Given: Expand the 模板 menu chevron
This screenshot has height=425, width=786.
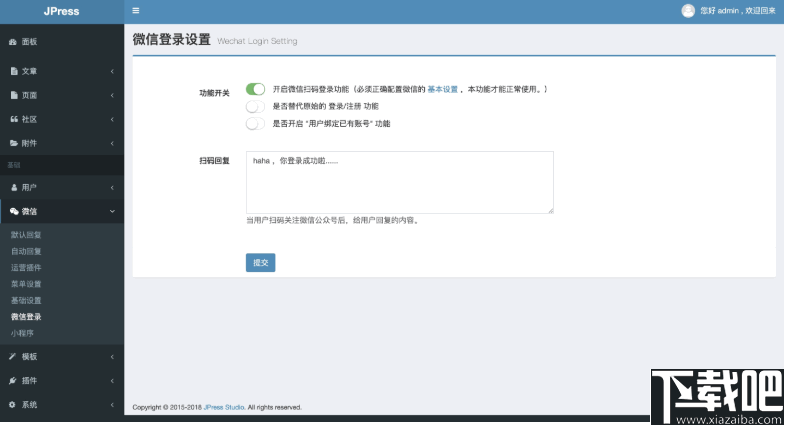Looking at the screenshot, I should (112, 356).
